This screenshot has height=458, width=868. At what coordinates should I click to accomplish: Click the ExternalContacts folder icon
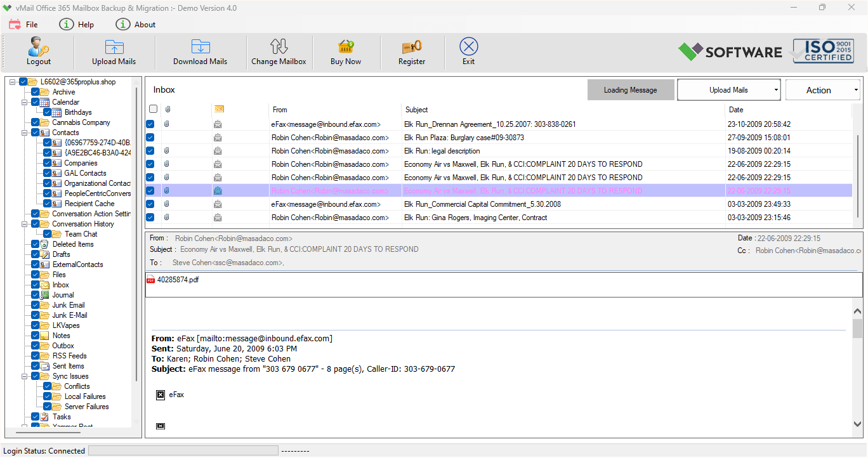[44, 265]
